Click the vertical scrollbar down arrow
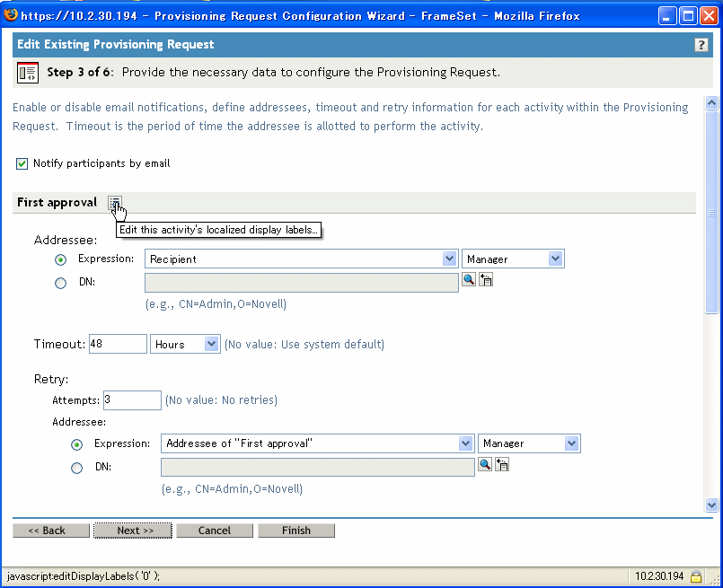Image resolution: width=723 pixels, height=588 pixels. coord(711,505)
